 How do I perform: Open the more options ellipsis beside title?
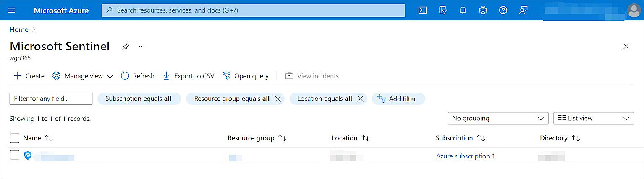[142, 46]
